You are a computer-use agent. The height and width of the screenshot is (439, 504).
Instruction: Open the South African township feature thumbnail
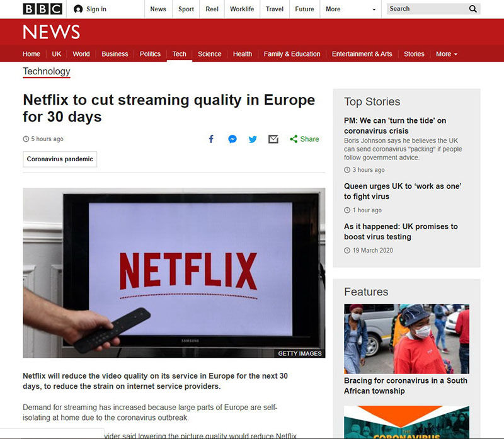[406, 339]
